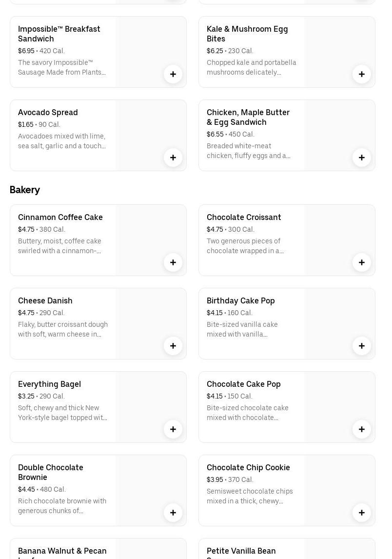Image resolution: width=392 pixels, height=559 pixels.
Task: Add Kale & Mushroom Egg Bites
Action: (x=362, y=74)
